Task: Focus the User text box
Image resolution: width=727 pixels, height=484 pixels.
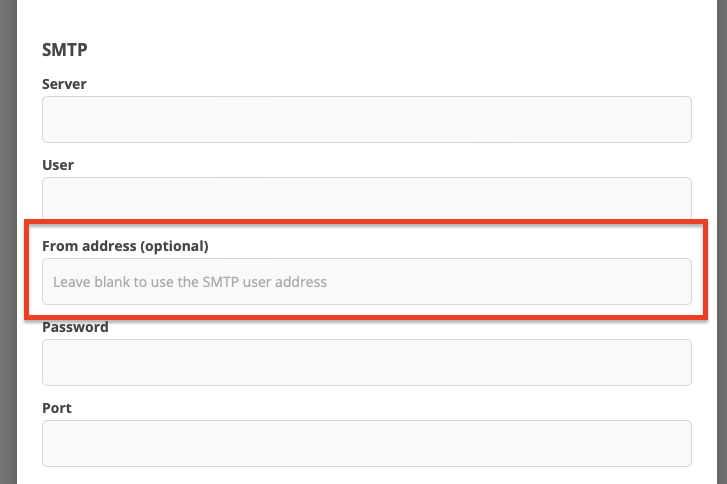Action: point(367,198)
